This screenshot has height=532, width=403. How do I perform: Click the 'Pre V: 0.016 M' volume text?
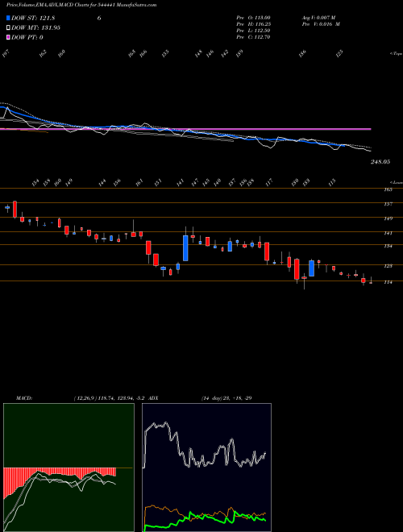click(x=321, y=24)
